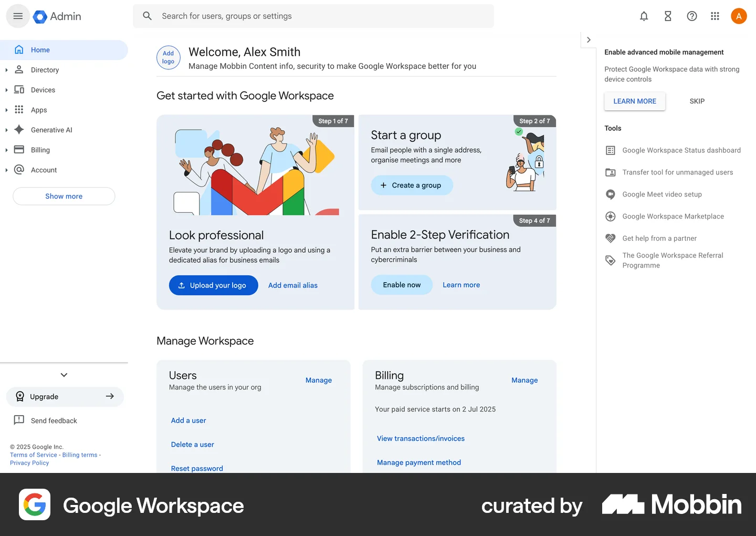The width and height of the screenshot is (756, 536).
Task: Click Create a group button
Action: (412, 185)
